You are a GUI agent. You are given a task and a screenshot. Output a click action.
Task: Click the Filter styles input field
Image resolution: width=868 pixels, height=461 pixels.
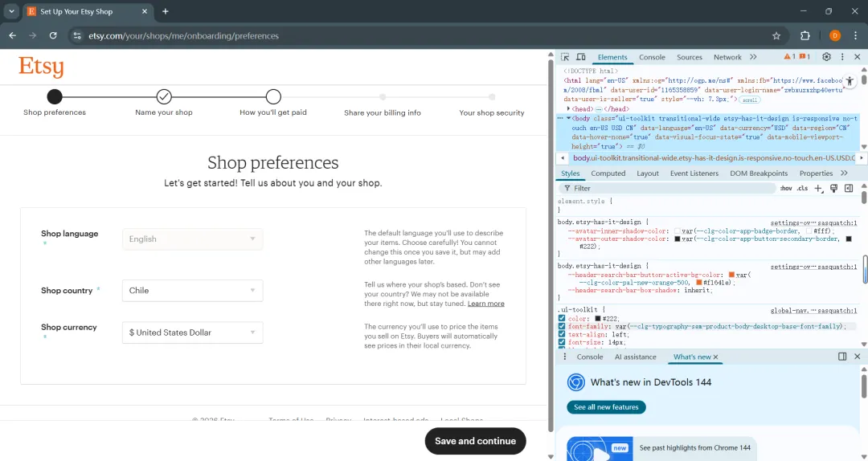pyautogui.click(x=669, y=188)
